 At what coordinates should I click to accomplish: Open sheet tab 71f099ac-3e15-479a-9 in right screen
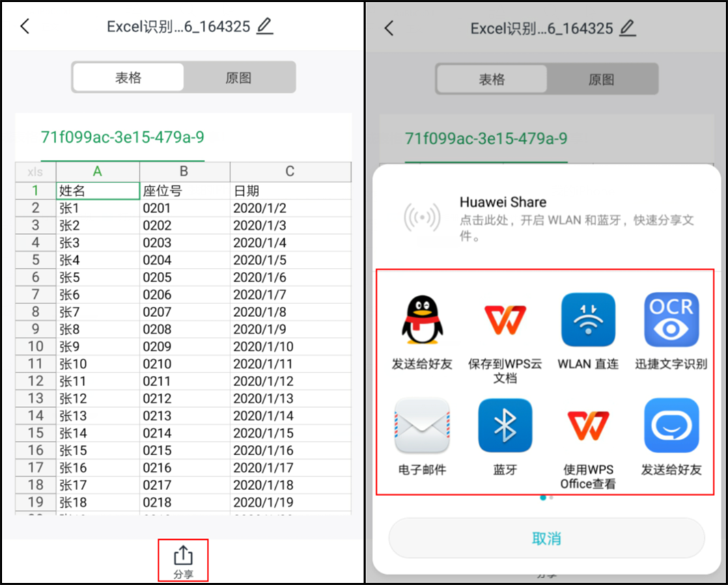tap(486, 139)
